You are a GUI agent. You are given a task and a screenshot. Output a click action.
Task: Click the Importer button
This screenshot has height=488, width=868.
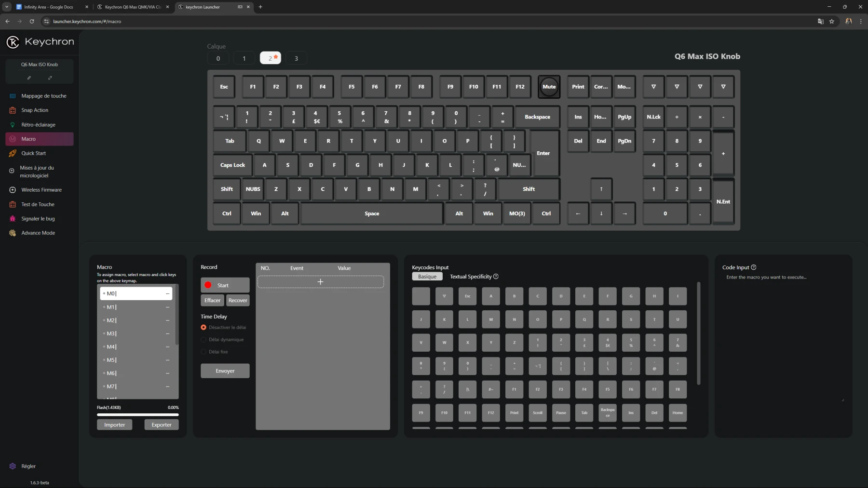[x=115, y=425]
